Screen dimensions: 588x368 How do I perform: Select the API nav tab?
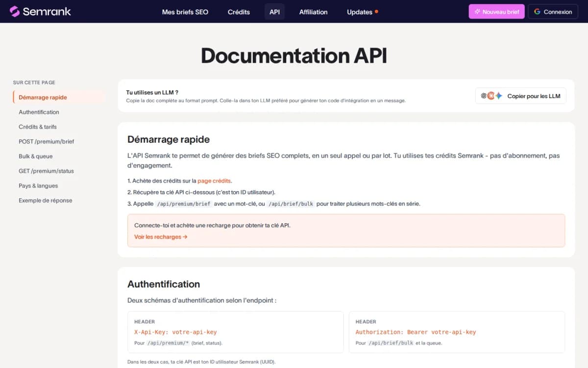pos(274,12)
